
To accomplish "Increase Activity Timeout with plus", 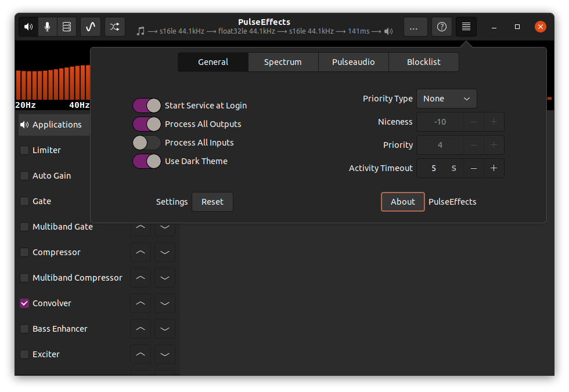I will [x=494, y=168].
